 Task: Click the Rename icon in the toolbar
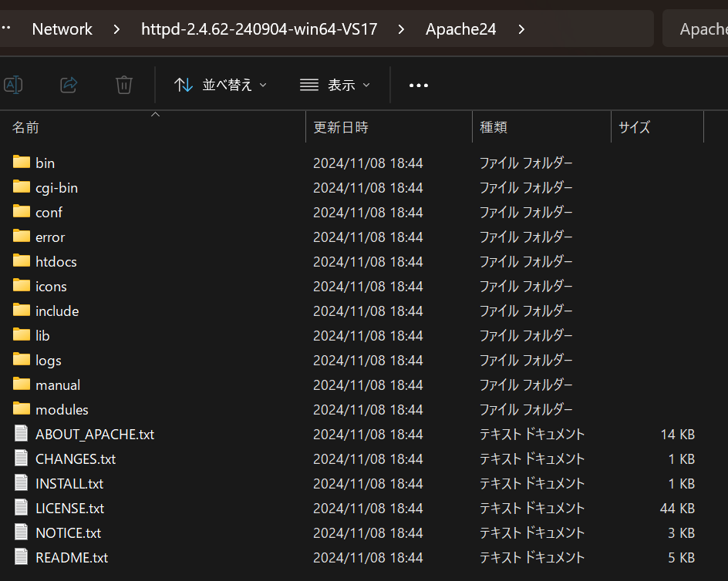[13, 85]
